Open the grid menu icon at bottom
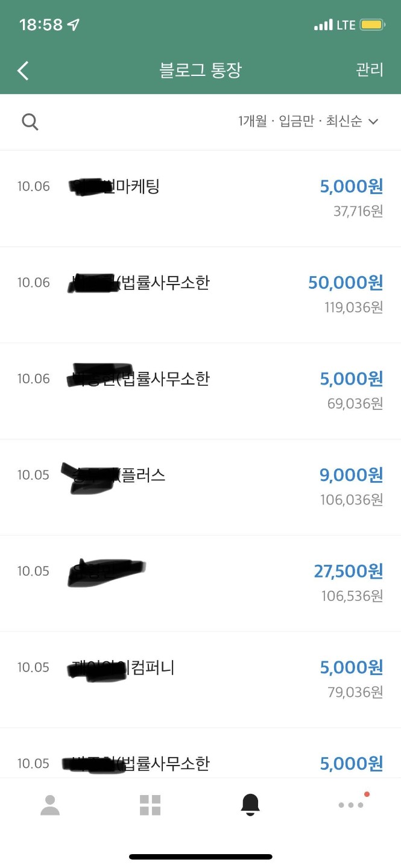Viewport: 401px width, 868px height. click(150, 804)
